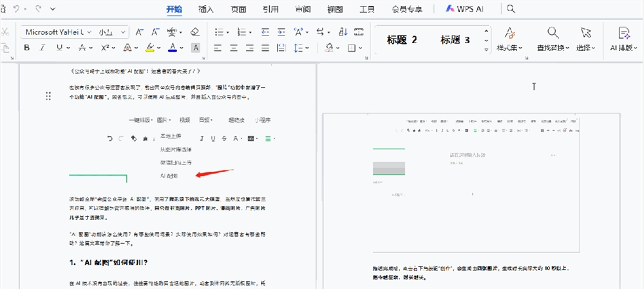Undo the last action

(x=17, y=8)
